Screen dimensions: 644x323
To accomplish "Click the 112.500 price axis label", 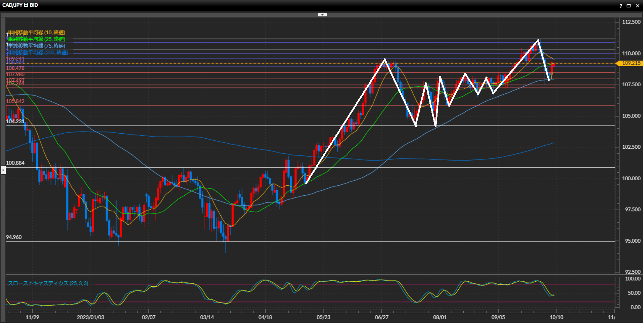I will point(631,22).
